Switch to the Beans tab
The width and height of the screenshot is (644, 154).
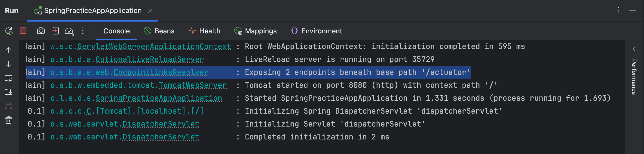pos(159,31)
